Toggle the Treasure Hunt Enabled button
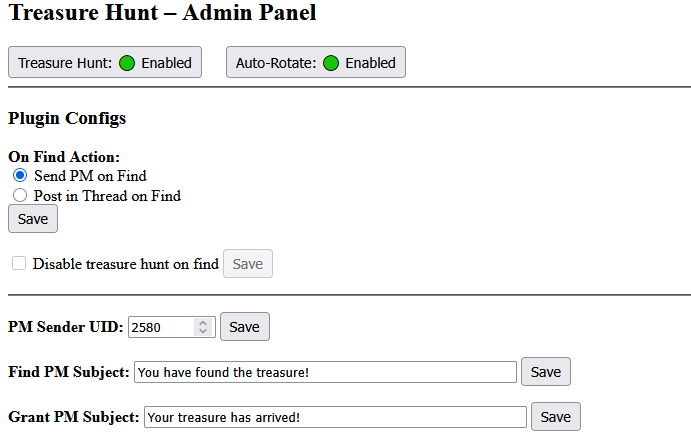Screen dimensions: 691x443 pyautogui.click(x=105, y=62)
